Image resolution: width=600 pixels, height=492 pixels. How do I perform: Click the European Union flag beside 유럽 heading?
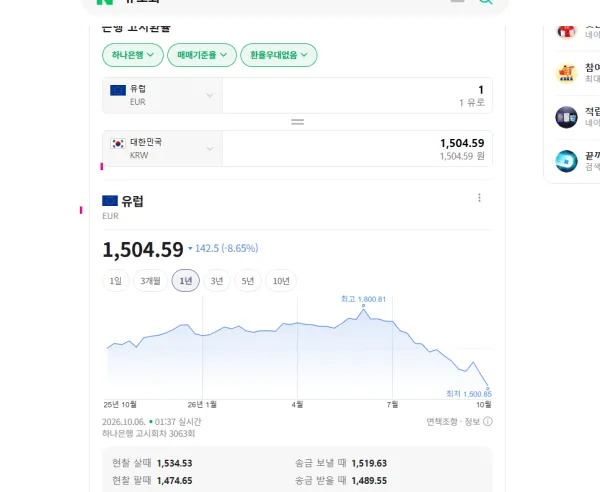(110, 201)
